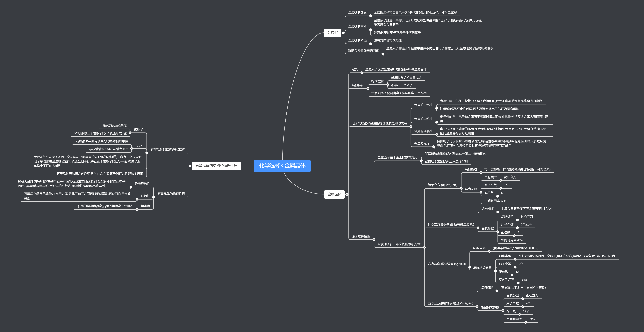This screenshot has width=644, height=332.
Task: Collapse the 金属晶体 branch toggle
Action: [347, 194]
